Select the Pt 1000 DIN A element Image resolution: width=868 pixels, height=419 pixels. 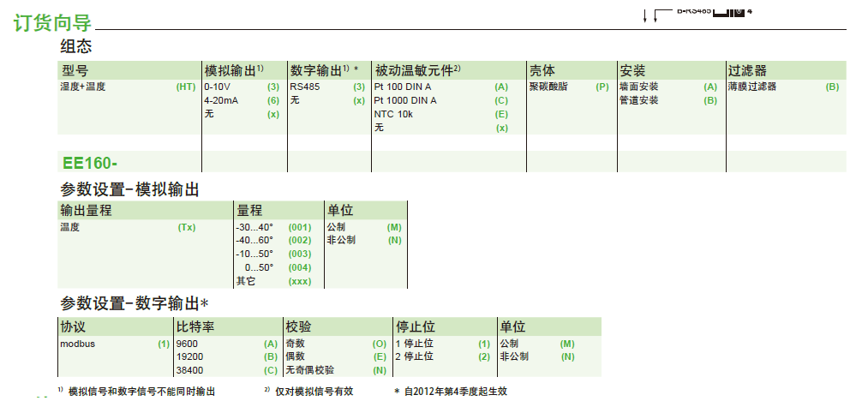(x=405, y=101)
